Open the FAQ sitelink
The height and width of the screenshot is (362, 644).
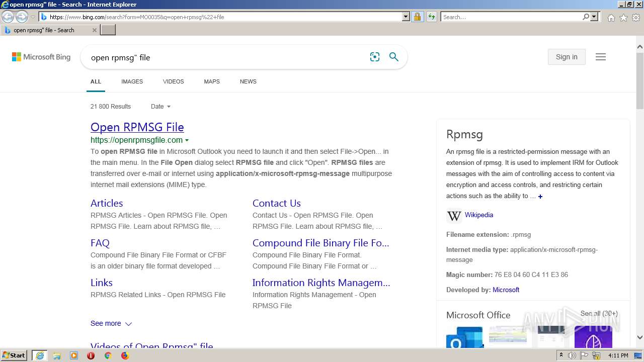100,243
